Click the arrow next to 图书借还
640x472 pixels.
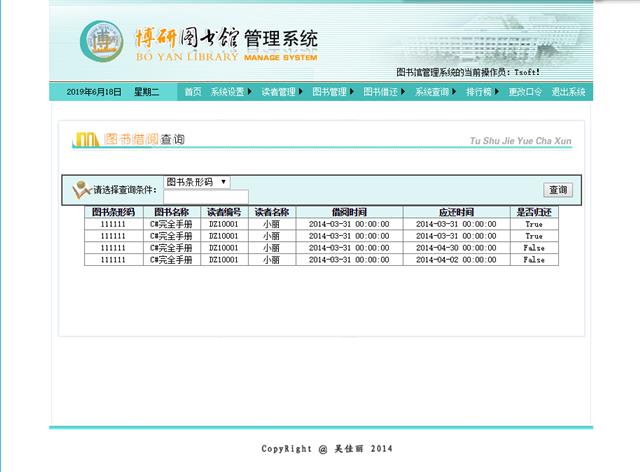point(404,92)
